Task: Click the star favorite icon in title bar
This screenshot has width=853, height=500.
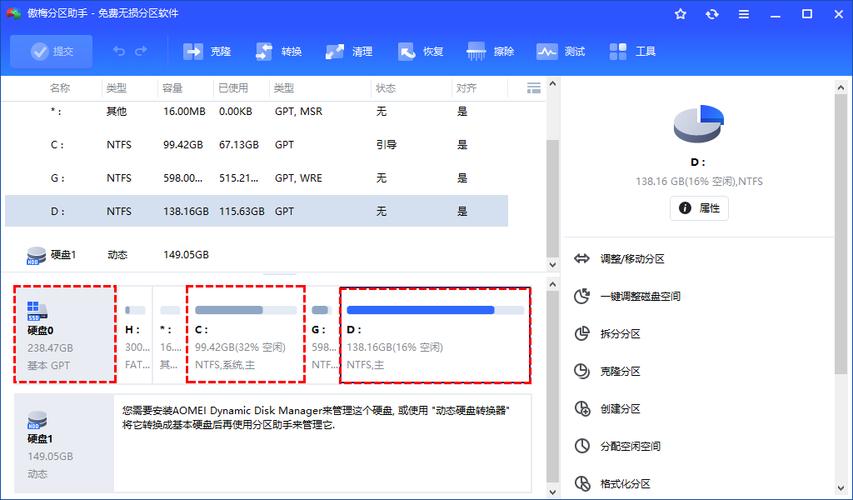Action: [680, 14]
